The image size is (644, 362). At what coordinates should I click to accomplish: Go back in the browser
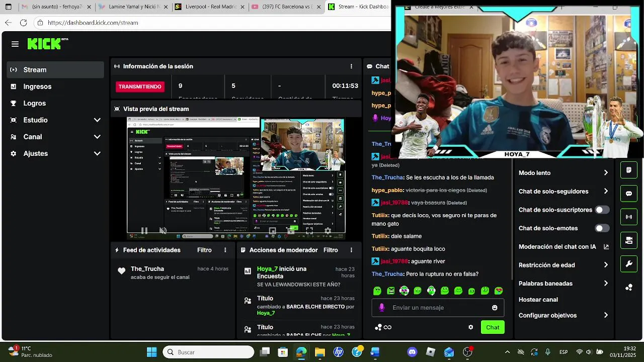point(8,23)
